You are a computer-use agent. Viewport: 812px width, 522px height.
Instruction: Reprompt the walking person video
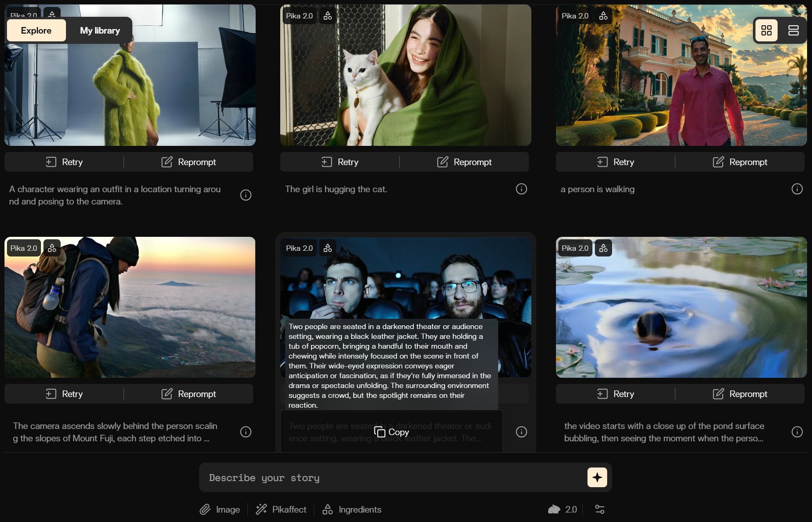point(740,162)
